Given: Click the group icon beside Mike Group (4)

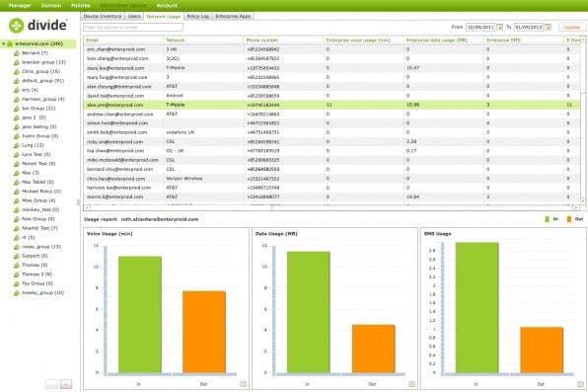Looking at the screenshot, I should (x=17, y=200).
